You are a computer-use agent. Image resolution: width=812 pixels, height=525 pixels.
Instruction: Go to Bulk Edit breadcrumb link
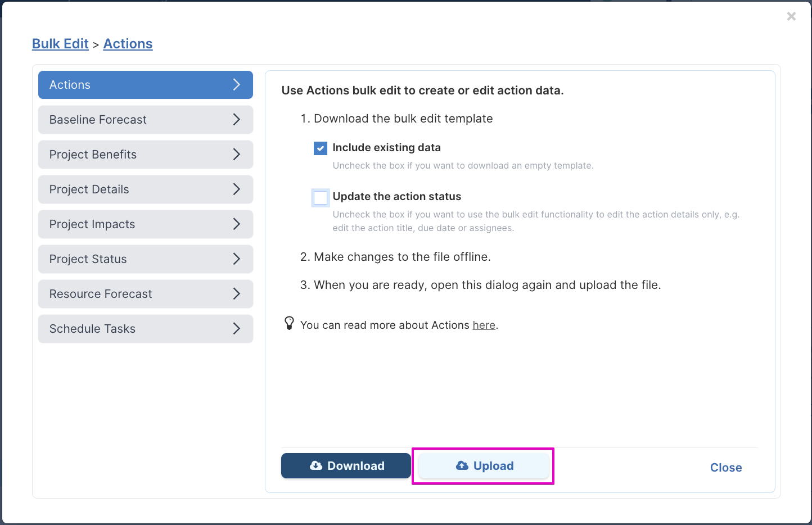click(x=60, y=44)
